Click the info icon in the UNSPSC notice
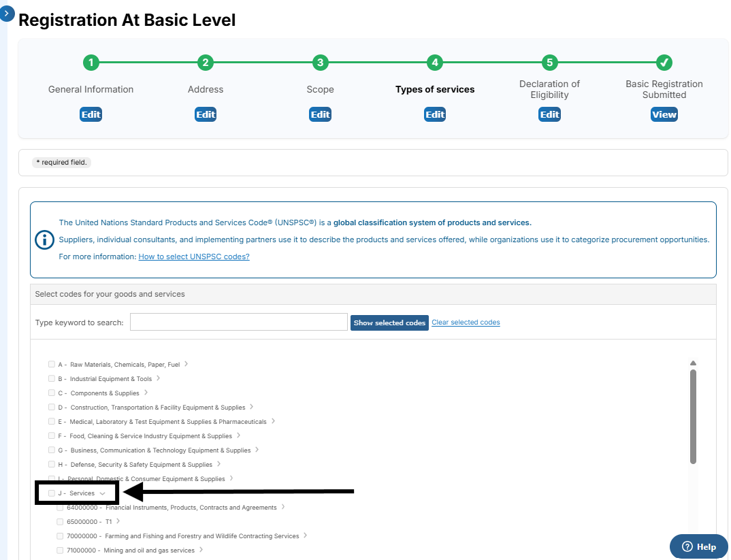The height and width of the screenshot is (560, 731). click(x=44, y=240)
